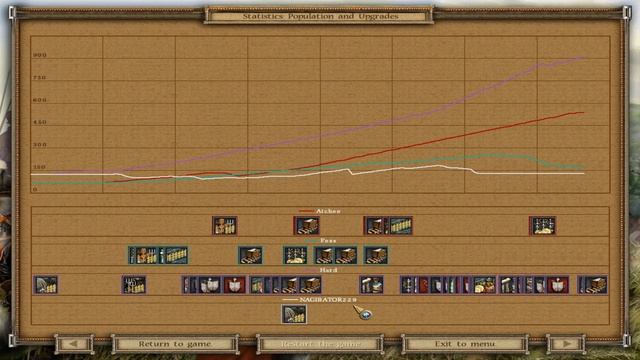This screenshot has width=640, height=360.
Task: Click the Alchen player legend label
Action: (328, 211)
